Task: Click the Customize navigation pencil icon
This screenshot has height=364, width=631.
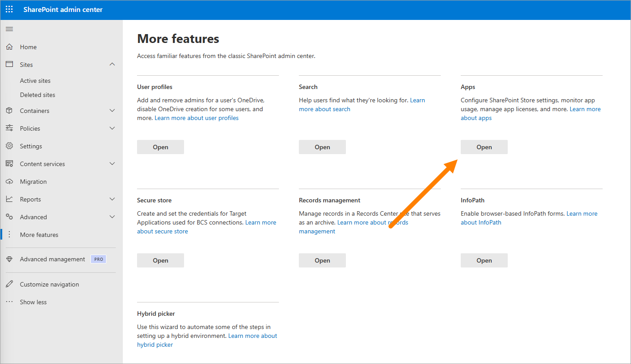Action: click(9, 284)
